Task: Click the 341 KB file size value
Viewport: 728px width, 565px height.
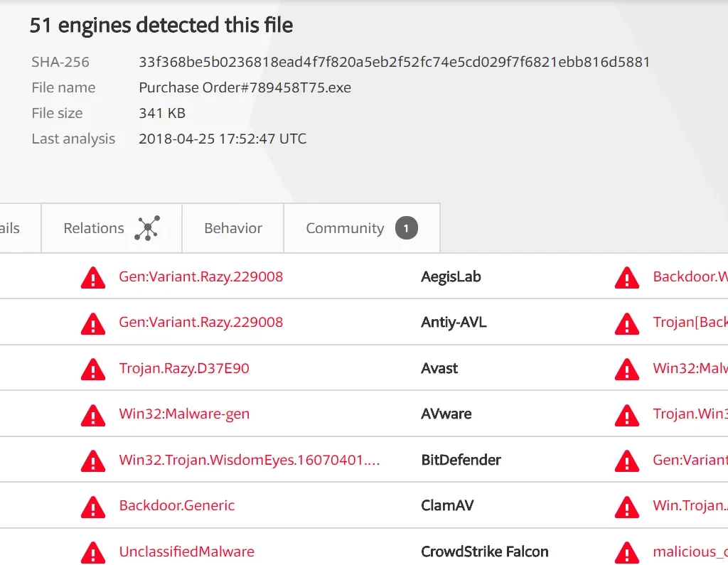Action: pyautogui.click(x=162, y=113)
